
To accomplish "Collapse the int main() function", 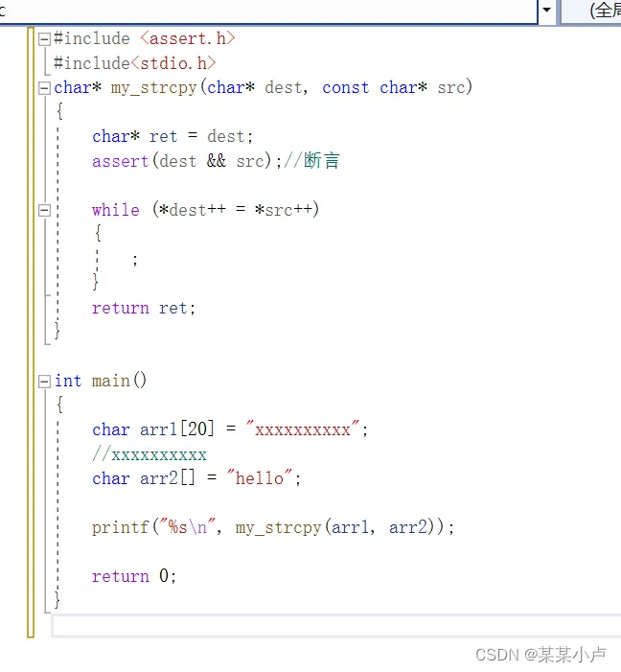I will 44,382.
